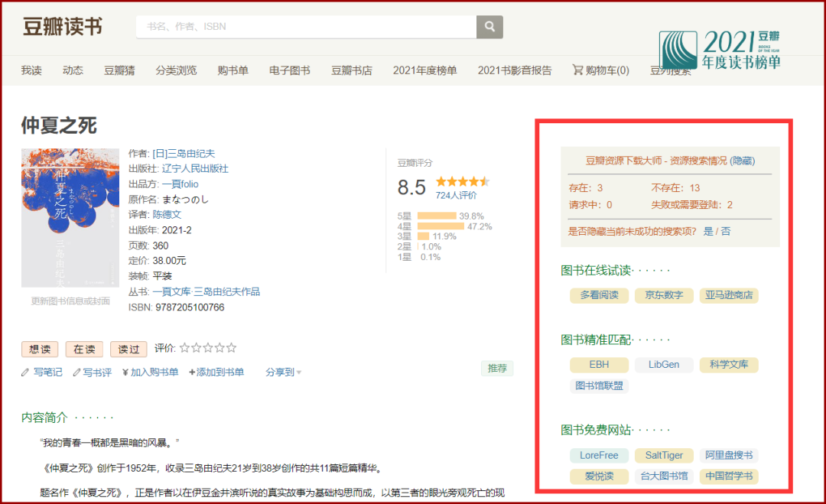
Task: Open 京东数字 online preview
Action: click(x=664, y=295)
